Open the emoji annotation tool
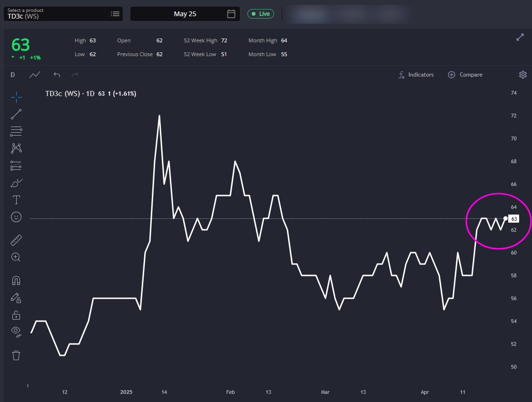This screenshot has height=402, width=532. [x=16, y=217]
